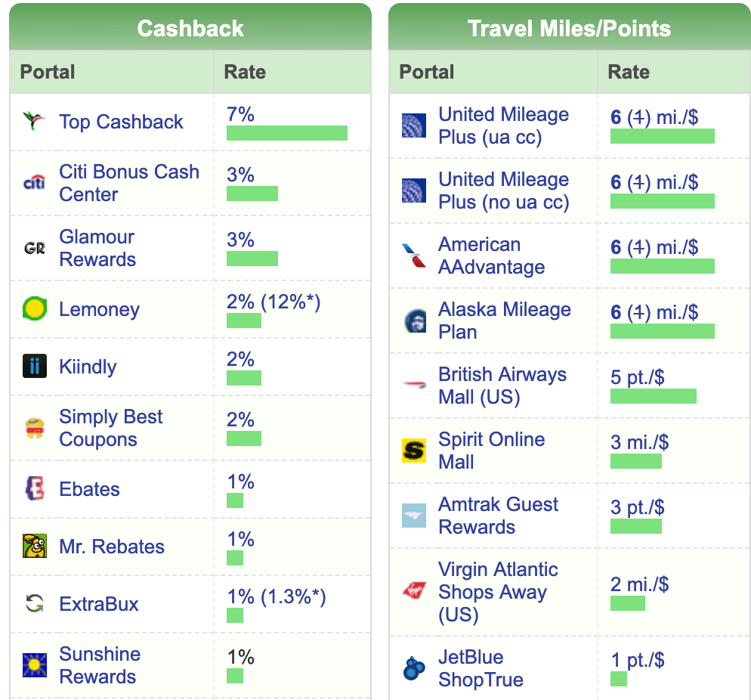Click the JetBlue ShopTrue blue icon

[x=414, y=668]
